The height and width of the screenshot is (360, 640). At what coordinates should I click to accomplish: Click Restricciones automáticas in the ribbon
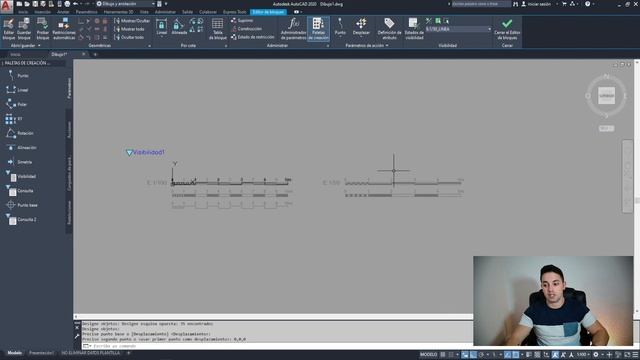[64, 29]
